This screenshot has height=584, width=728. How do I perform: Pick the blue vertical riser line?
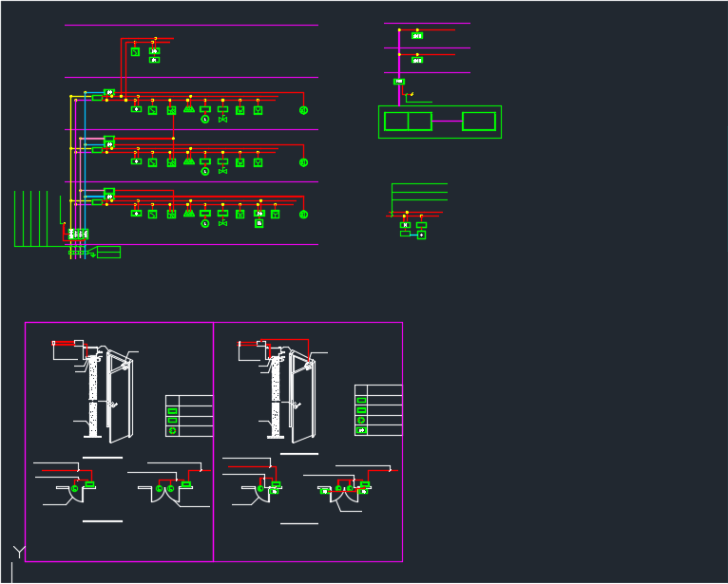pos(85,176)
